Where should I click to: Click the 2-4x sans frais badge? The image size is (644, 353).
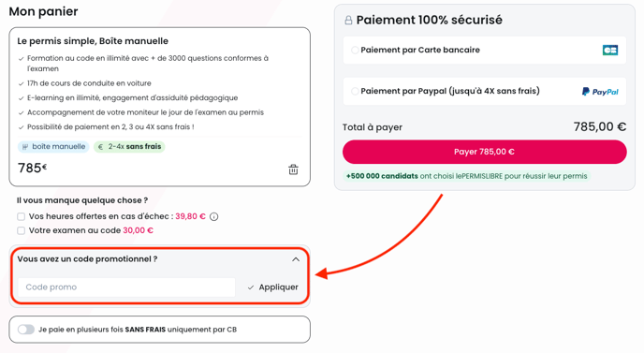click(129, 147)
